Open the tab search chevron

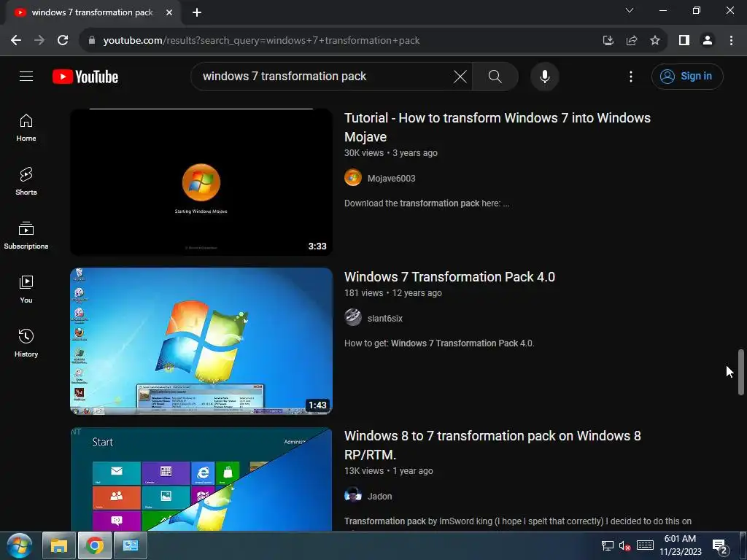point(630,10)
